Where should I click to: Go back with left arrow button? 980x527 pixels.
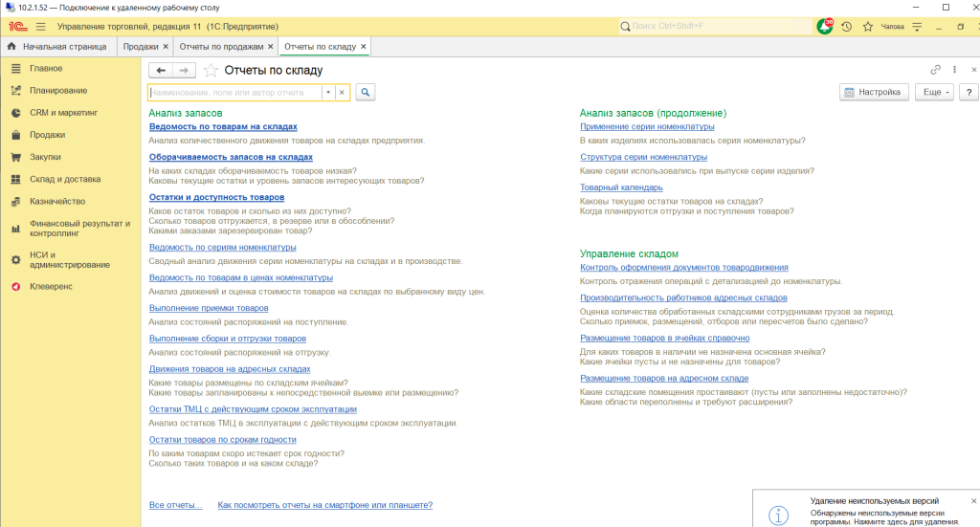(x=161, y=71)
